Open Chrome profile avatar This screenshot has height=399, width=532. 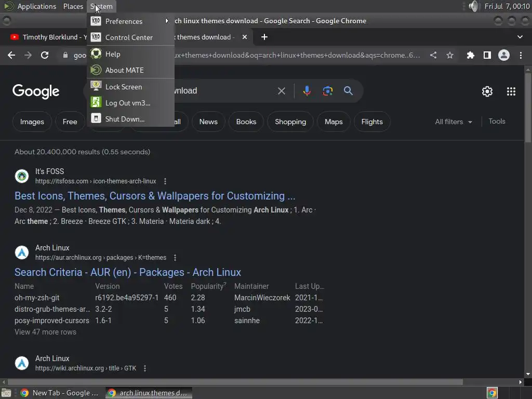coord(504,55)
